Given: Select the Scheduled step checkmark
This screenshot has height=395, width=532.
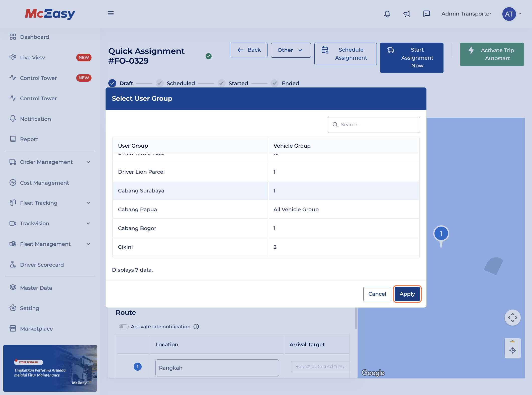Looking at the screenshot, I should coord(159,83).
